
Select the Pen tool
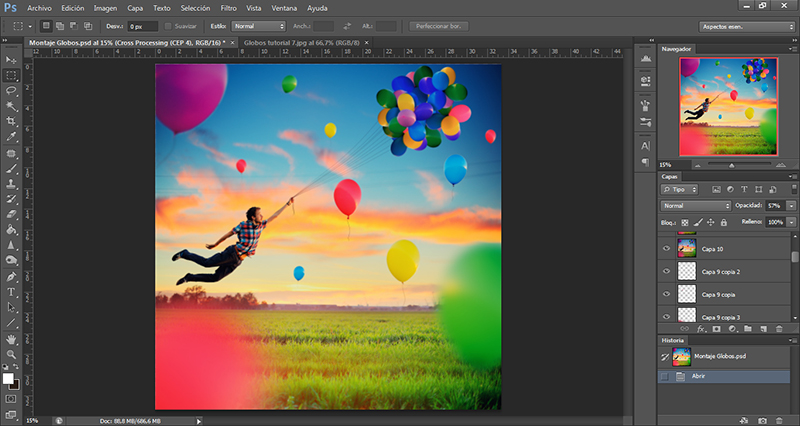[x=11, y=277]
